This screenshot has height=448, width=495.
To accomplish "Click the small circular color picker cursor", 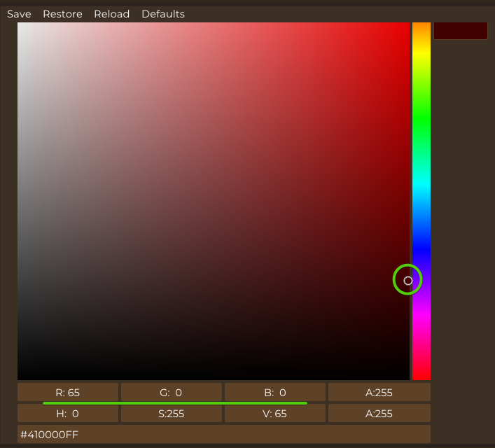I will (x=408, y=281).
